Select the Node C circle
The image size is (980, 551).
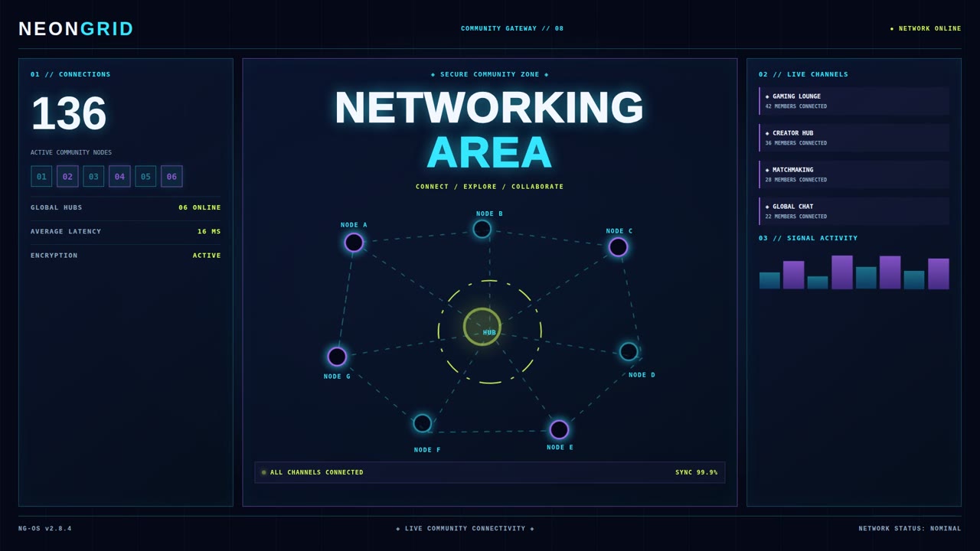pyautogui.click(x=618, y=247)
